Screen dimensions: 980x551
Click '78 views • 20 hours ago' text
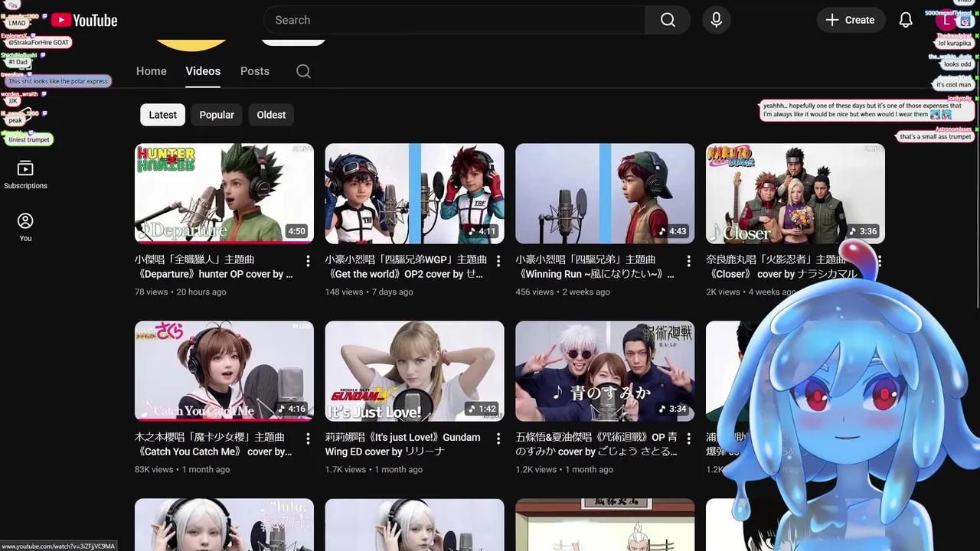click(181, 292)
